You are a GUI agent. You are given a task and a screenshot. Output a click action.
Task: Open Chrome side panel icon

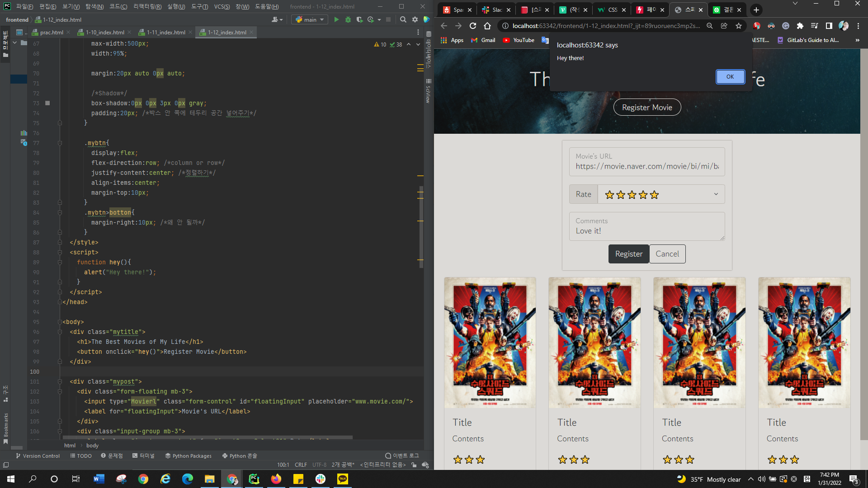829,26
